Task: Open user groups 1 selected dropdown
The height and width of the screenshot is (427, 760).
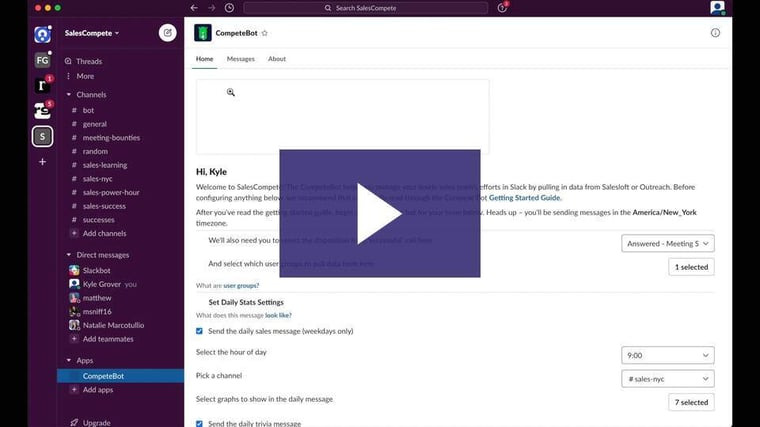Action: [691, 267]
